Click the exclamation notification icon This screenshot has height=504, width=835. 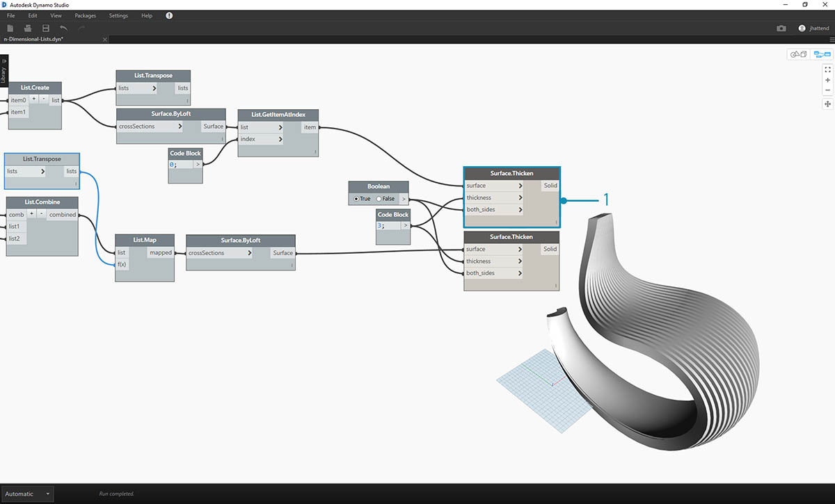[169, 15]
